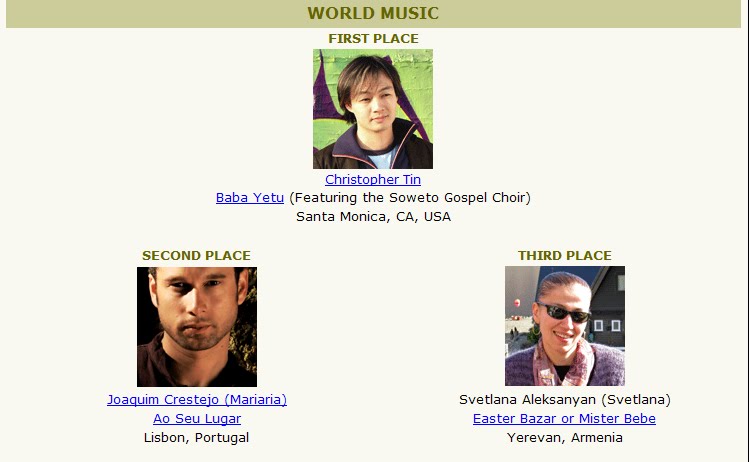Open the Ao Seu Lugar song link

click(197, 419)
